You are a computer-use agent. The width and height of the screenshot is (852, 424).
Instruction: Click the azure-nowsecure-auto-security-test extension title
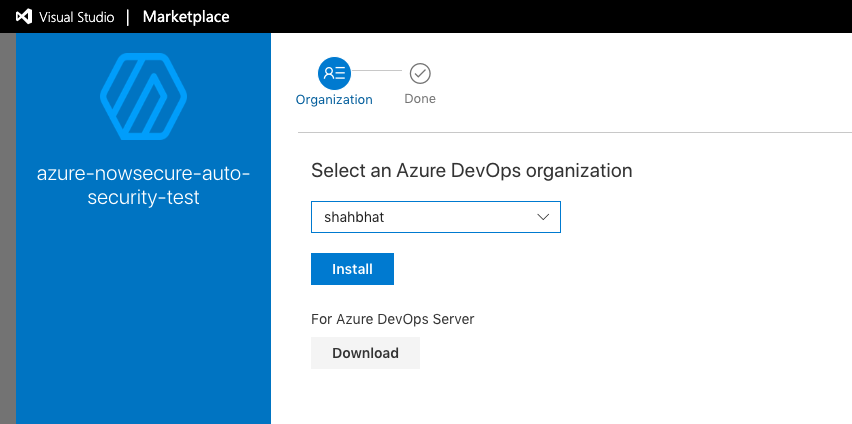pos(143,185)
